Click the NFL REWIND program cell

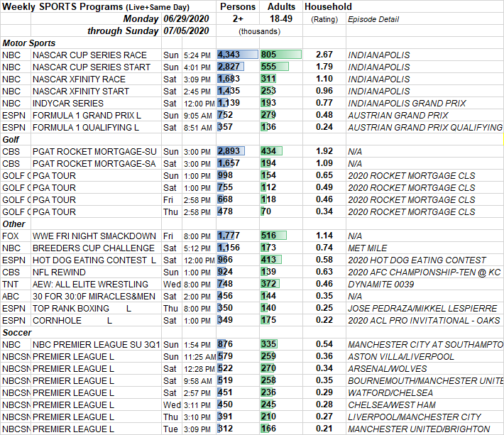tap(59, 272)
